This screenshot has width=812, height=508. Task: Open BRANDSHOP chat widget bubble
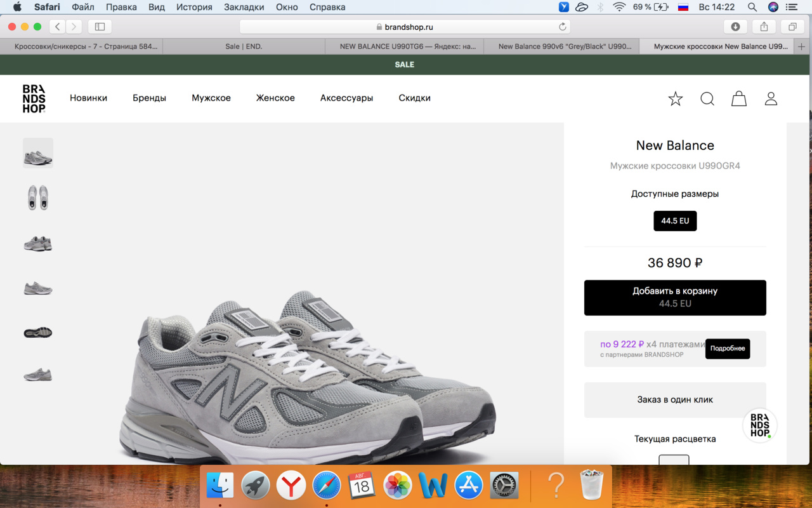[x=760, y=425]
